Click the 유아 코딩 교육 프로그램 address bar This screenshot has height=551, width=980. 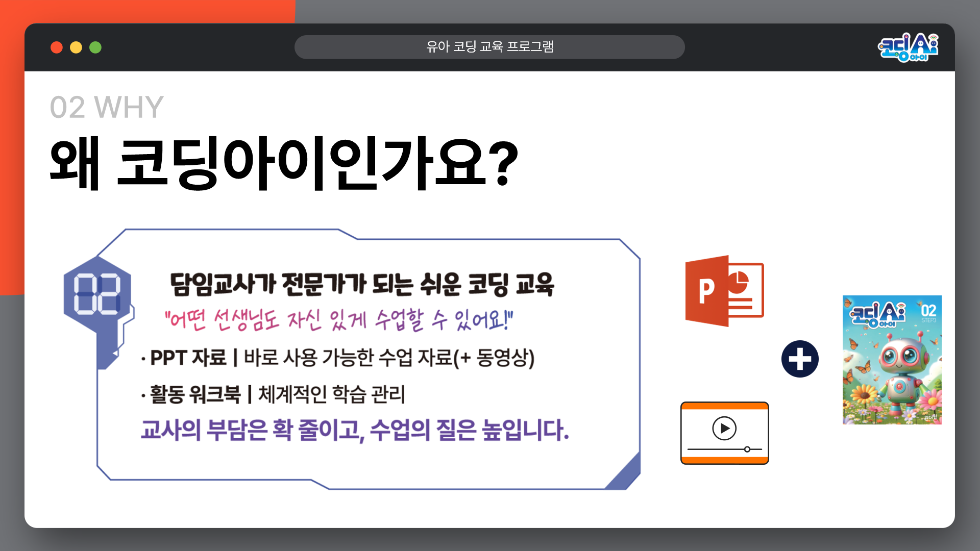489,47
